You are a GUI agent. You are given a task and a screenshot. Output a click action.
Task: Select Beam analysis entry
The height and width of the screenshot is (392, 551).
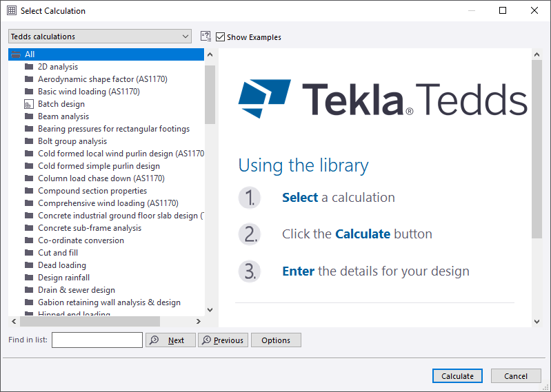[x=63, y=116]
